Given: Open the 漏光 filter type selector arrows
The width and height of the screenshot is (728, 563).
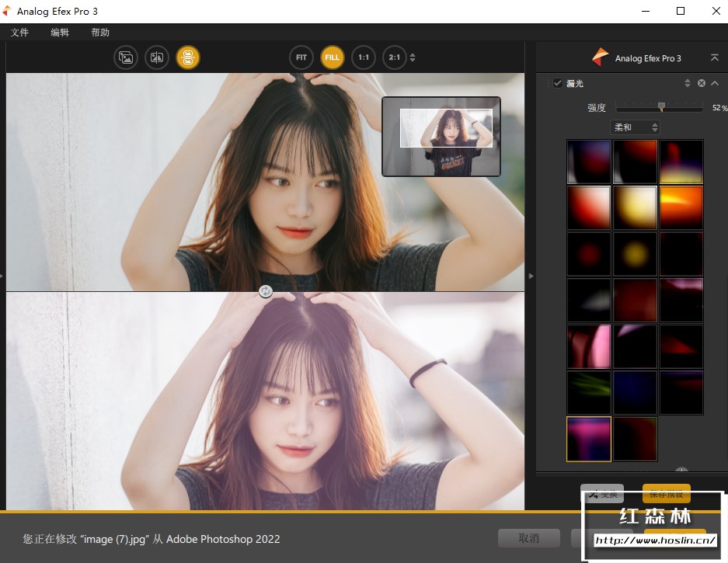Looking at the screenshot, I should point(688,83).
